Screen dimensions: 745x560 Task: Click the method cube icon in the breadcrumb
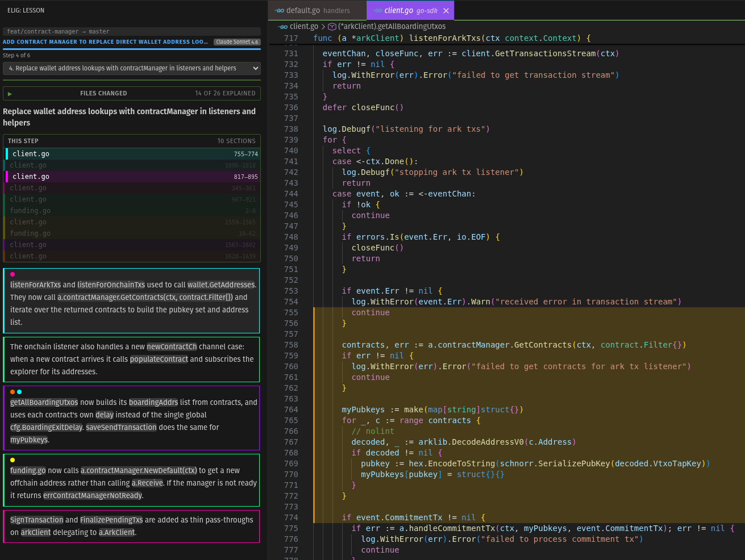332,26
